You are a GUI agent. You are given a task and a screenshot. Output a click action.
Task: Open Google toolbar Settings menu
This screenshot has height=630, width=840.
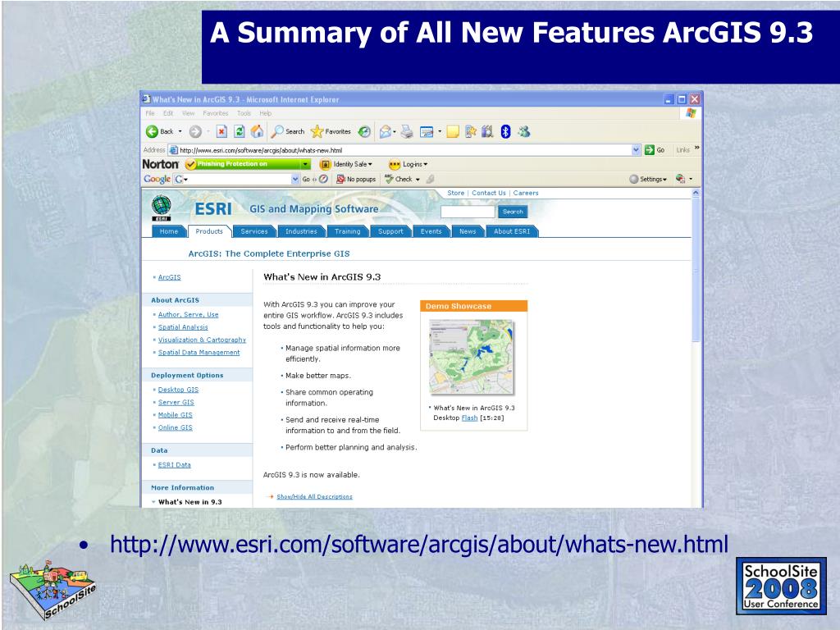(x=648, y=179)
